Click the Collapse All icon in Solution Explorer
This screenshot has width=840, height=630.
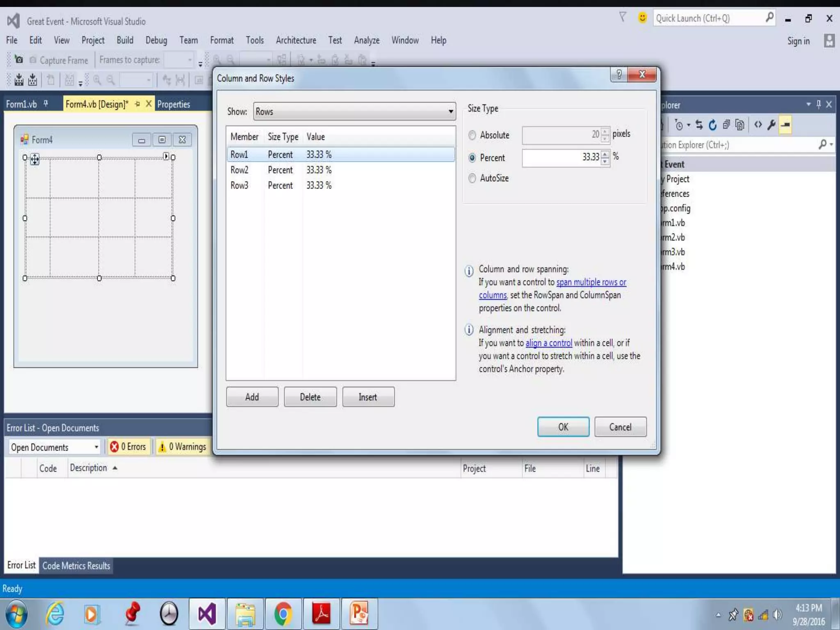726,125
